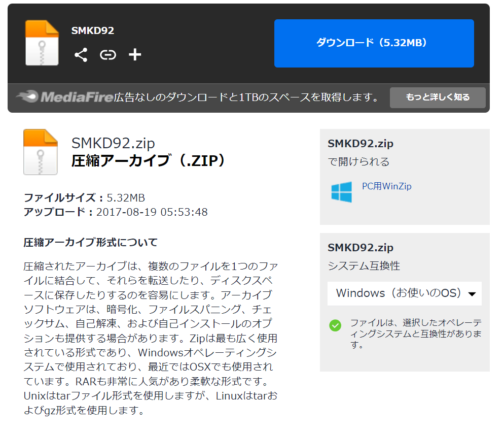
Task: Click the large zip icon beside SMKD92.zip
Action: click(41, 152)
